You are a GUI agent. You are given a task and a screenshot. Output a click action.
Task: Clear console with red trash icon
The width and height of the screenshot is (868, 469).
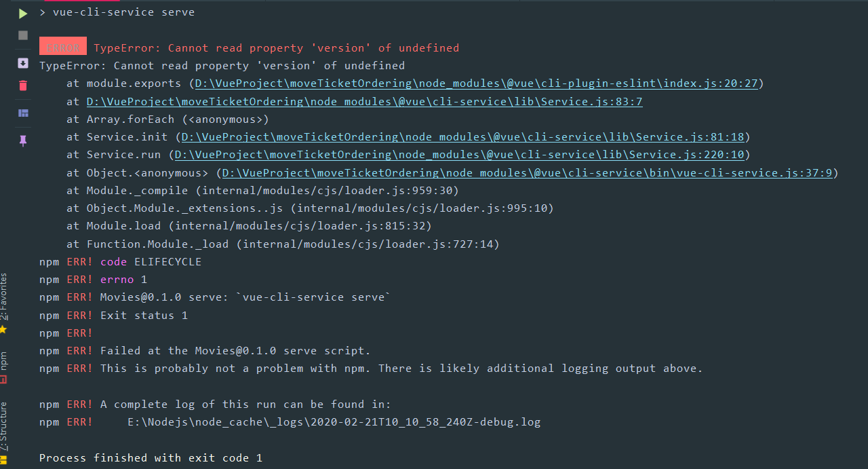[x=23, y=86]
